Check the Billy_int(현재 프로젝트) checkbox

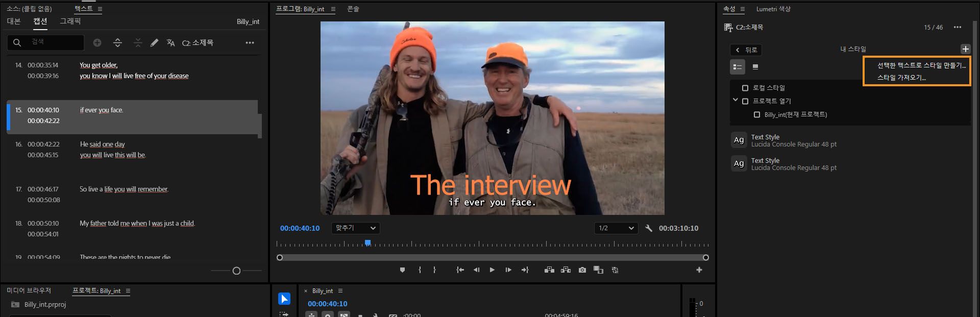point(757,115)
